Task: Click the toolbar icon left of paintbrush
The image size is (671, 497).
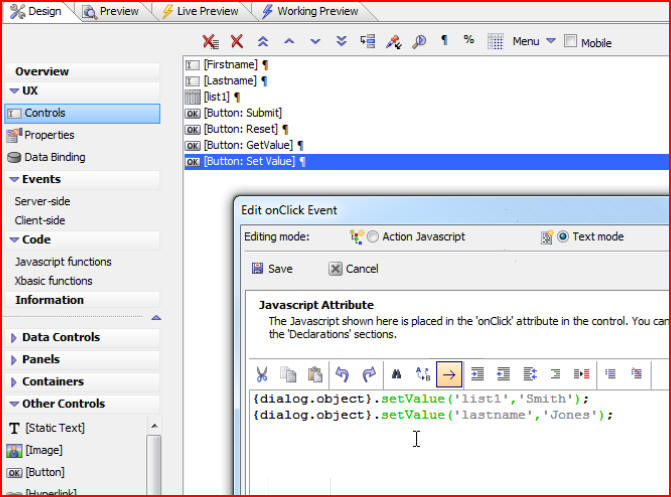Action: coord(367,41)
